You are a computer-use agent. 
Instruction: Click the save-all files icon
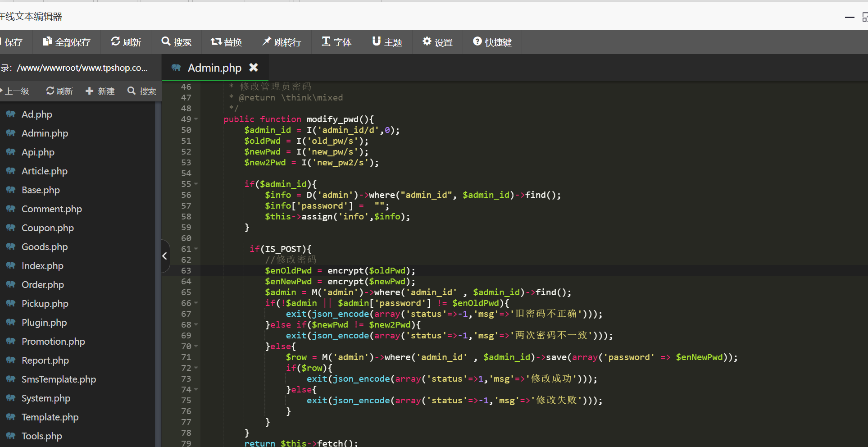(47, 41)
